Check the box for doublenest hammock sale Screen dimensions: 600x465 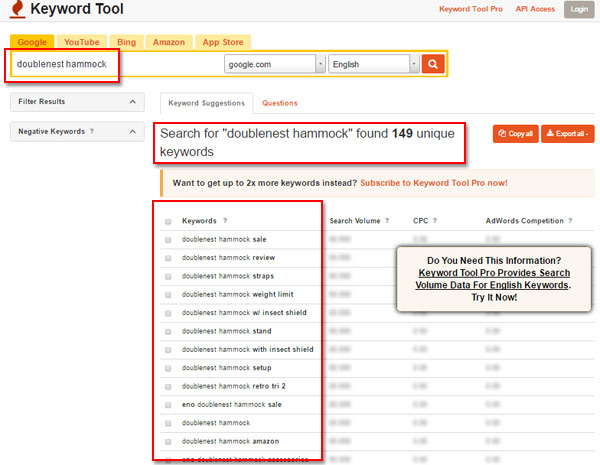168,240
